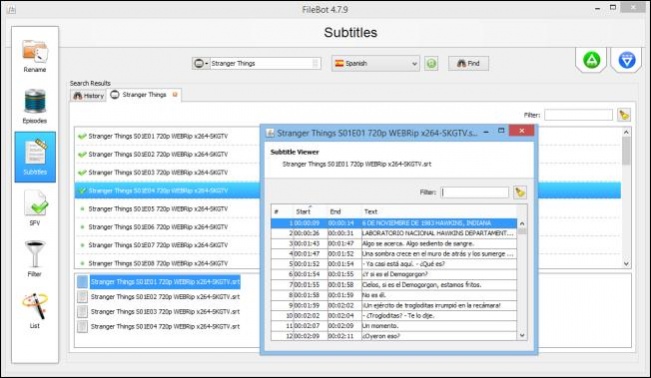Sort subtitle table by # column

(x=282, y=211)
